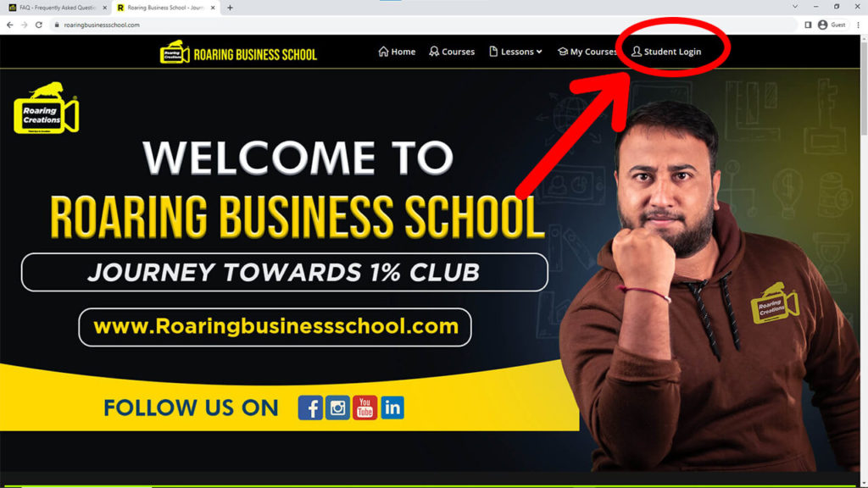Go to the Home menu item
The width and height of the screenshot is (868, 488).
pyautogui.click(x=397, y=52)
